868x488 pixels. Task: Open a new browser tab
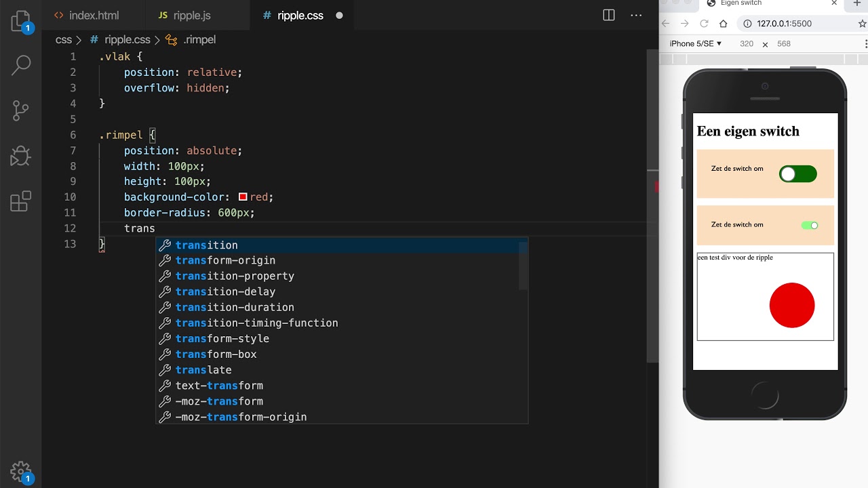pyautogui.click(x=856, y=3)
